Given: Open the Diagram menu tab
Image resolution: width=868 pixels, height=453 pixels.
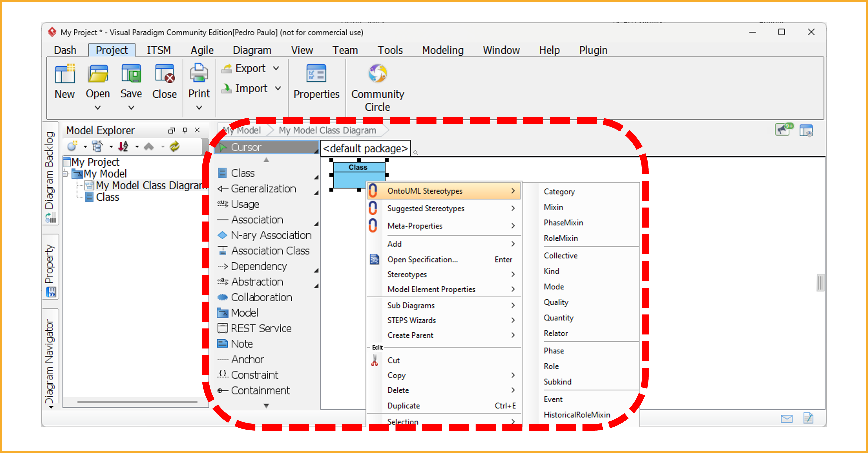Looking at the screenshot, I should click(252, 50).
